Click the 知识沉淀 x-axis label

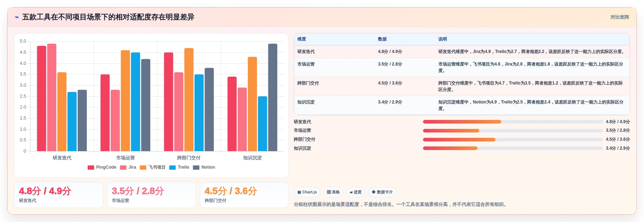[253, 158]
